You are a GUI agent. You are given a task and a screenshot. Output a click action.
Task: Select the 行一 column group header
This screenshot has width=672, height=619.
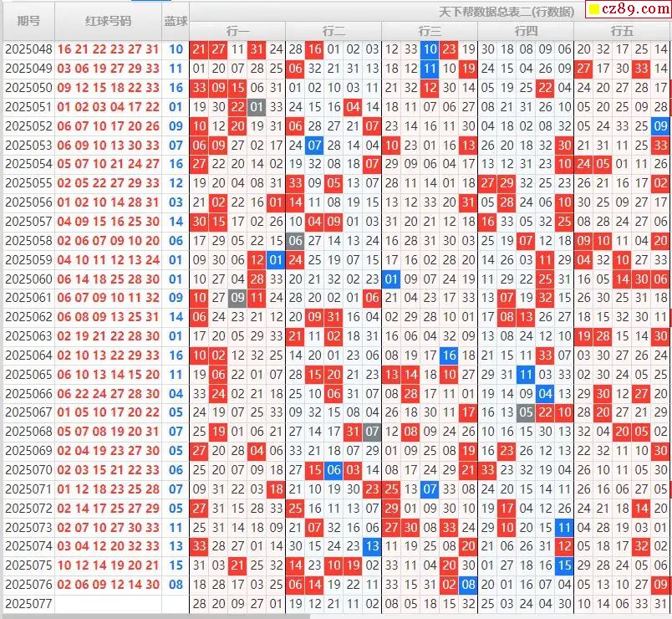click(x=237, y=31)
